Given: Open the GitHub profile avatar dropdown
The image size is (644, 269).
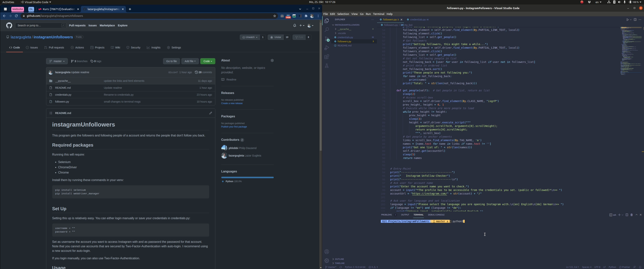Looking at the screenshot, I should click(310, 25).
